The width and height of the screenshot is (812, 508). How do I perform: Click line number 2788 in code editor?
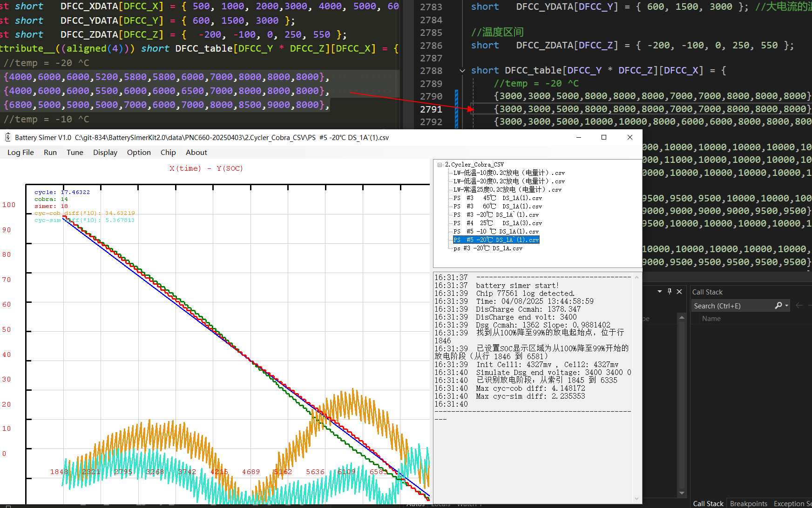[x=431, y=71]
